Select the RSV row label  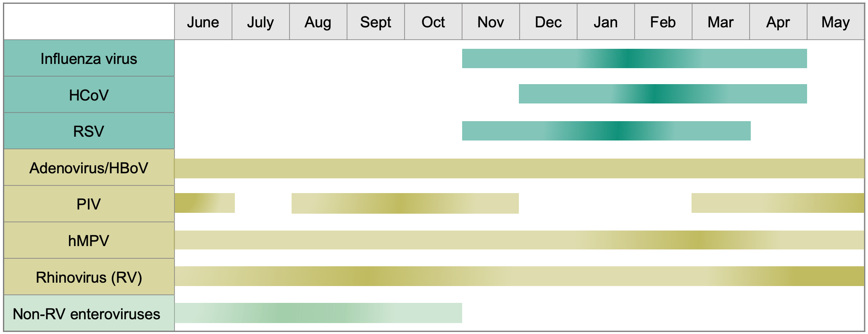coord(89,131)
